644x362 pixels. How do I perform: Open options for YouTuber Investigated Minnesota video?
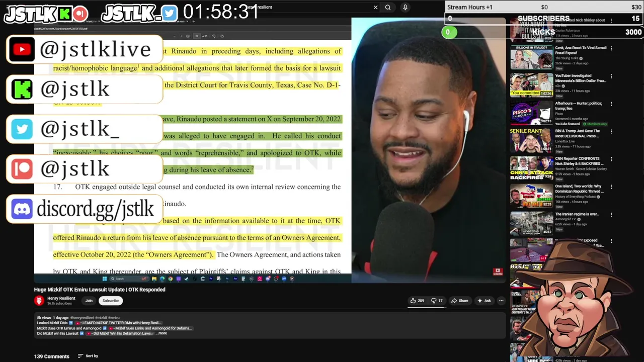[611, 76]
